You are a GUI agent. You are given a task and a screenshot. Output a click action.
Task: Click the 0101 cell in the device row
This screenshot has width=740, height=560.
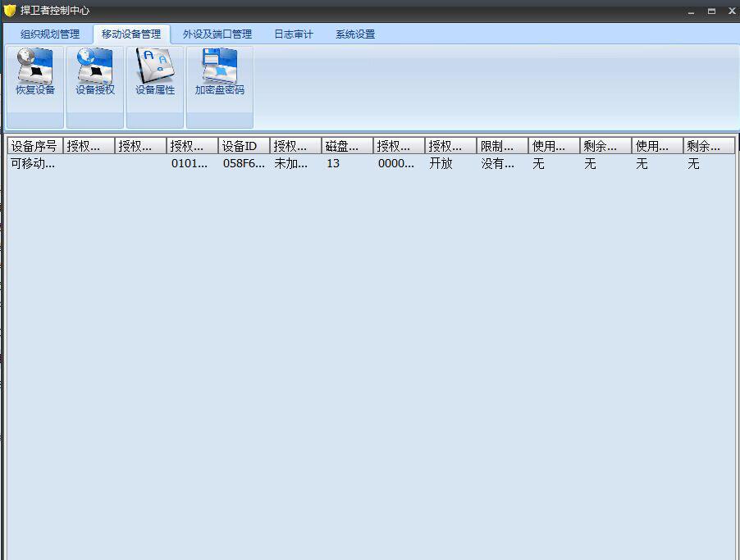click(x=190, y=164)
